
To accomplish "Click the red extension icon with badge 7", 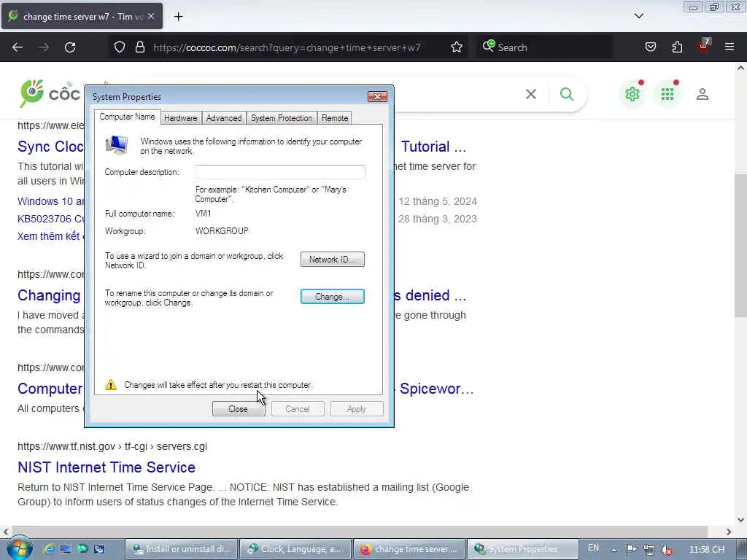I will click(x=704, y=46).
